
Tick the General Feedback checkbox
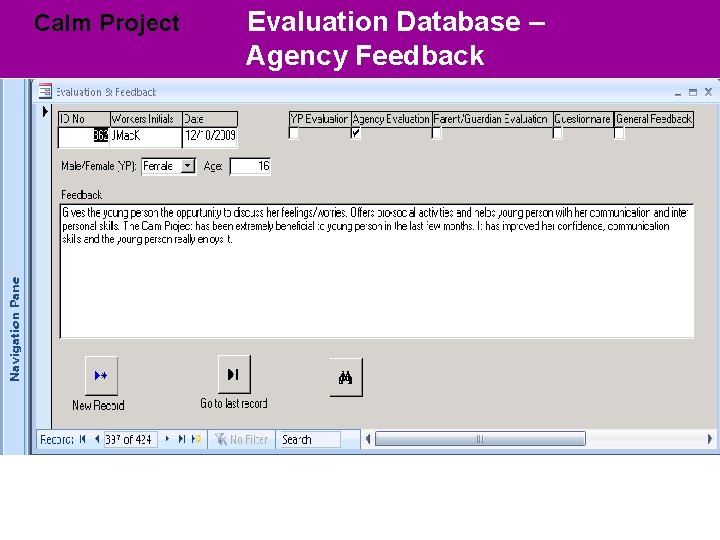point(619,133)
